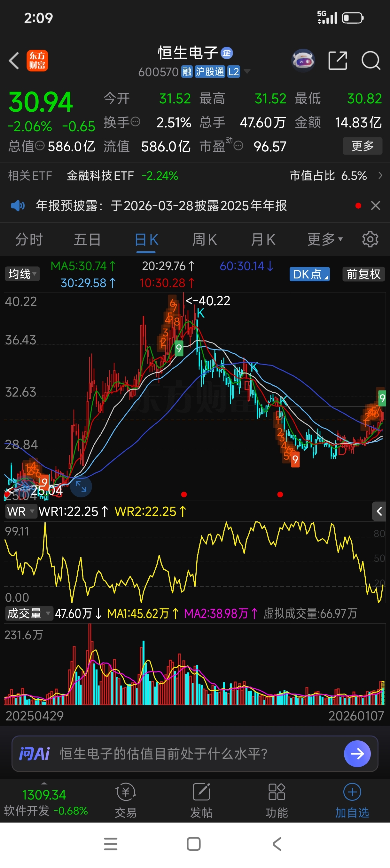Viewport: 390px width, 868px height.
Task: Tap the blue company badge next to 恒生电子
Action: point(227,53)
